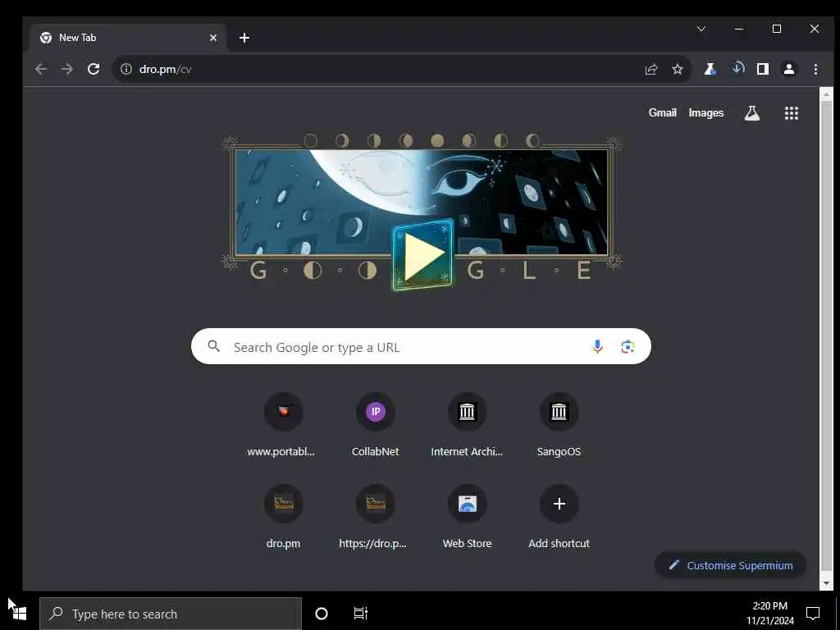Image resolution: width=840 pixels, height=630 pixels.
Task: Open the tab search chevron
Action: (701, 29)
